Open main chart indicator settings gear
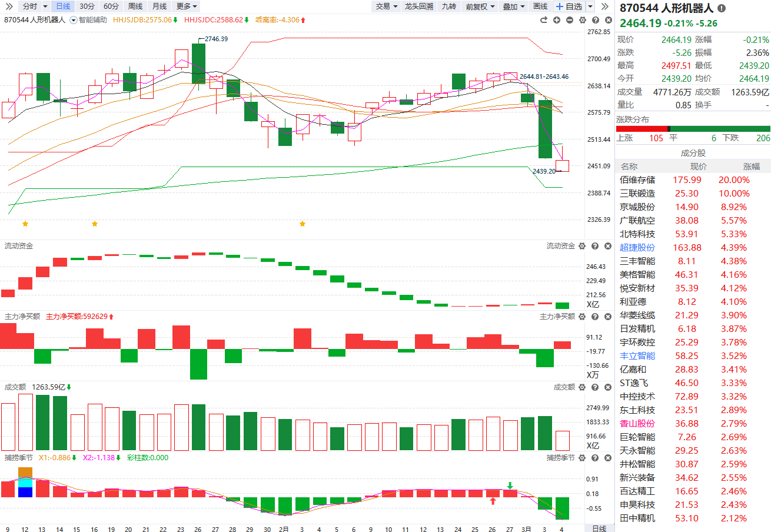This screenshot has height=532, width=771. (581, 20)
